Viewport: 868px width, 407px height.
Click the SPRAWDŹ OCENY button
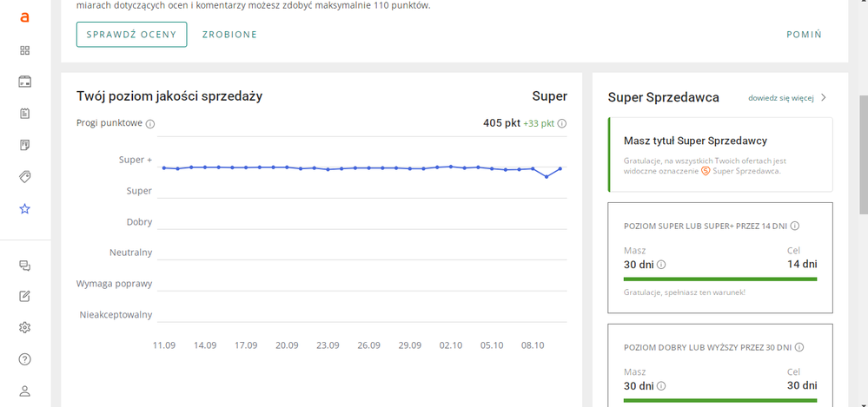pos(131,35)
